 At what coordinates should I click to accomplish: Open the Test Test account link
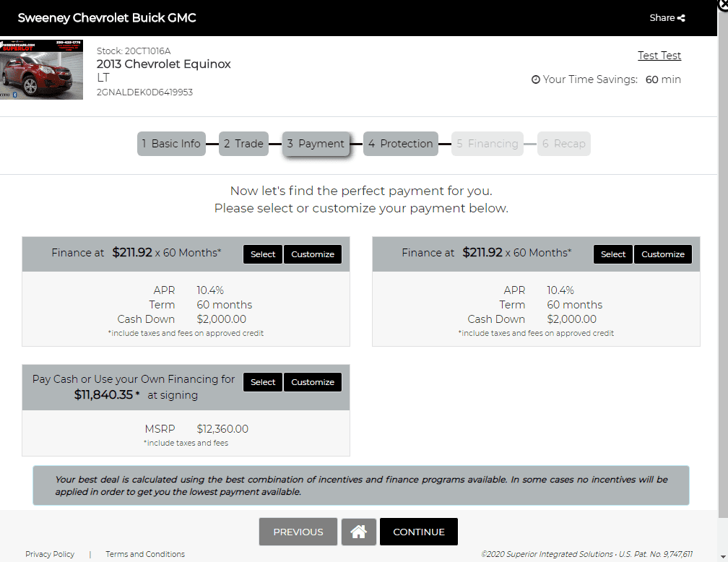pos(659,56)
